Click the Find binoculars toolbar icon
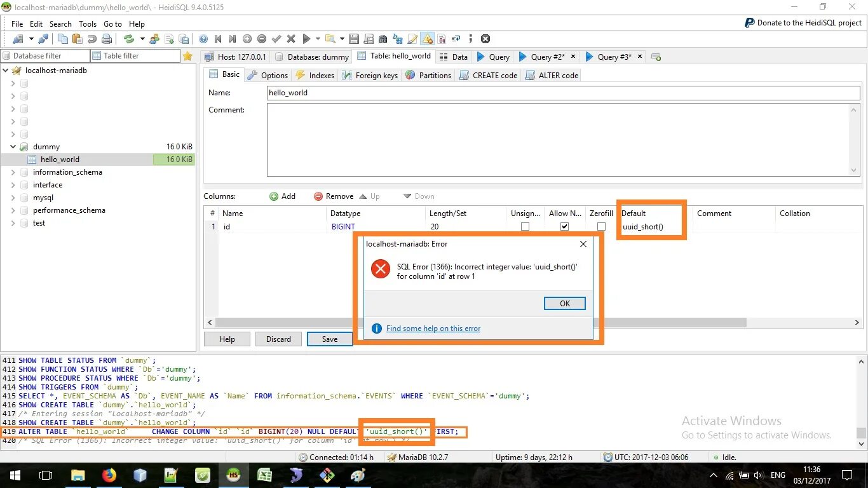 click(x=383, y=39)
